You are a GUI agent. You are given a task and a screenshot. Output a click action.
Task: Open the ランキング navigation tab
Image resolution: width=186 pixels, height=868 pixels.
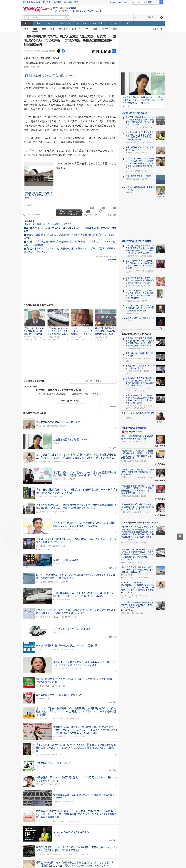click(x=115, y=24)
